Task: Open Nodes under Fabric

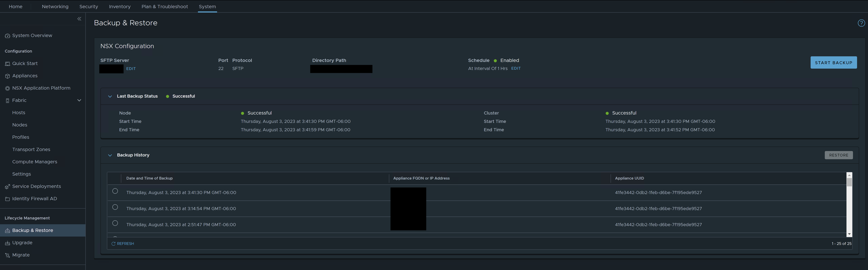Action: pyautogui.click(x=19, y=125)
